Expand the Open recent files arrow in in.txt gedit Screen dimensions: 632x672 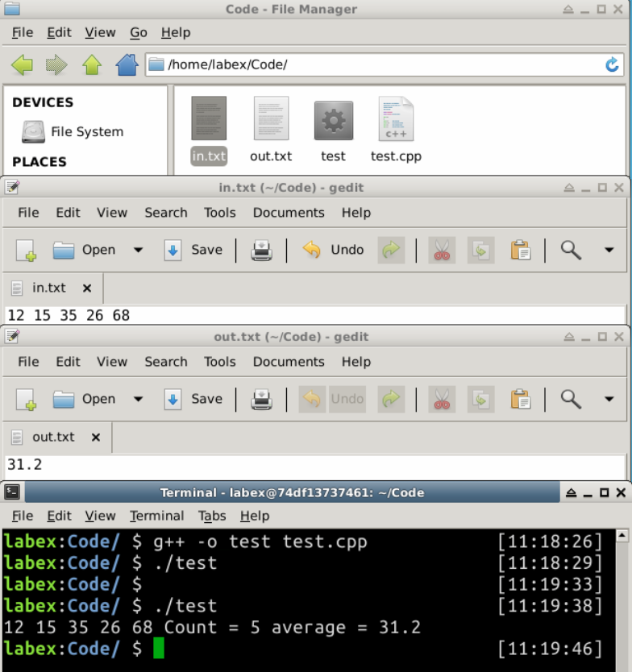[x=138, y=251]
